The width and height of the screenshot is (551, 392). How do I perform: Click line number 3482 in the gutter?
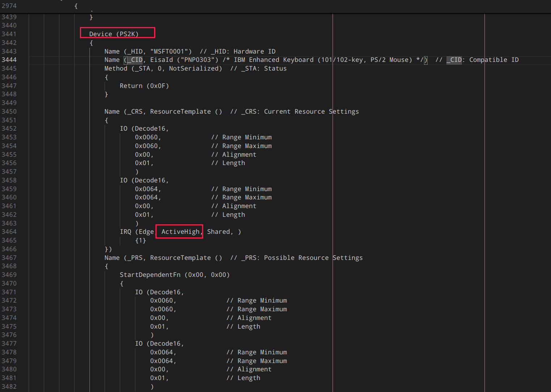(9, 387)
